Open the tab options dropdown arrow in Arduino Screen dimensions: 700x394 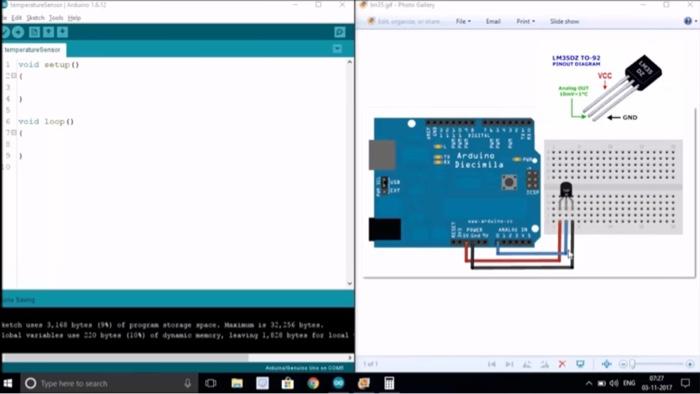[338, 49]
